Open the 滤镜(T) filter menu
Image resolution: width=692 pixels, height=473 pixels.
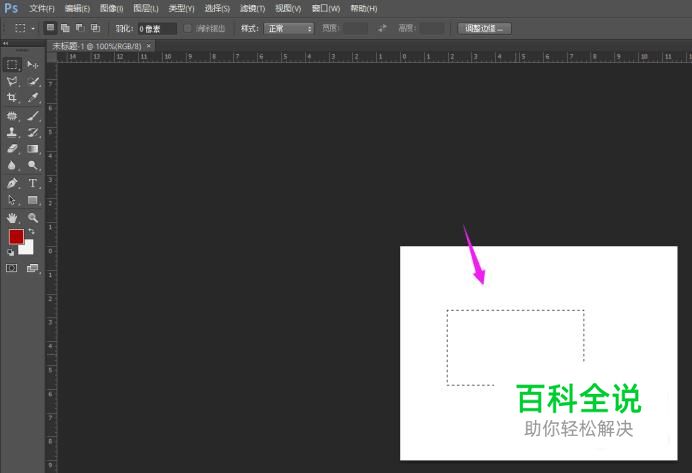(x=252, y=8)
